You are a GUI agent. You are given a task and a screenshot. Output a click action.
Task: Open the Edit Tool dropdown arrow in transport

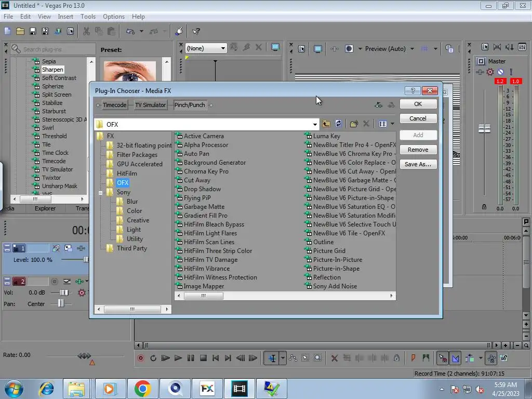[283, 358]
